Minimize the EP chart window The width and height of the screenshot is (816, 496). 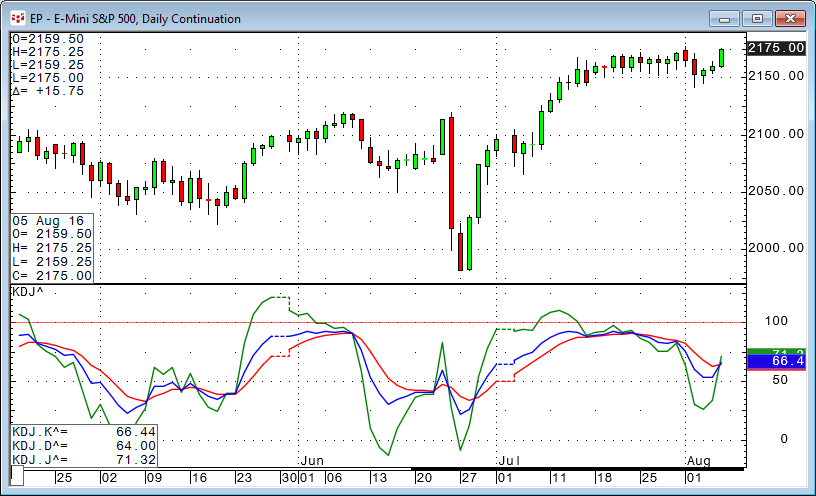[724, 19]
